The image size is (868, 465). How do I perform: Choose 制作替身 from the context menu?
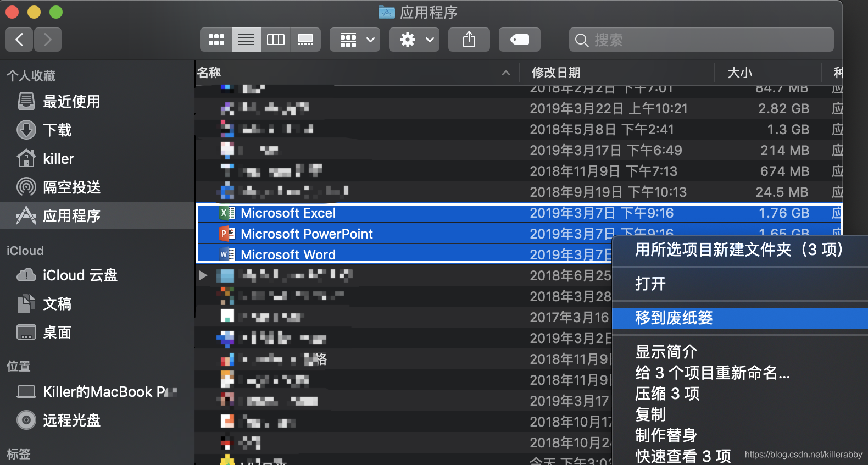coord(739,435)
